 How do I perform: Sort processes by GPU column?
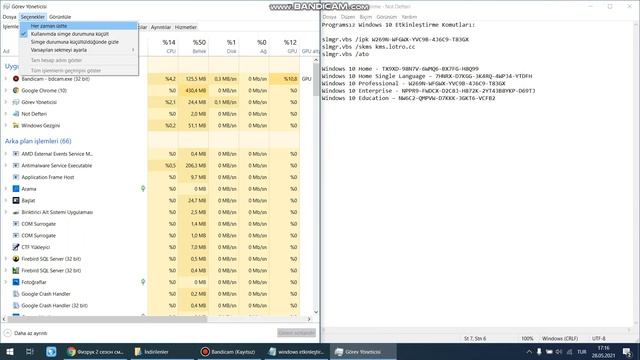click(x=284, y=46)
